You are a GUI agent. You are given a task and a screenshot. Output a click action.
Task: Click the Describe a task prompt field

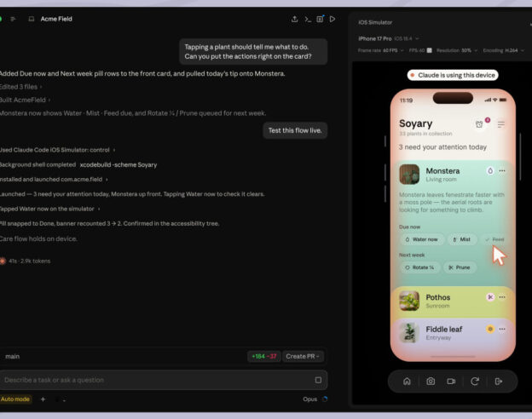(x=163, y=380)
